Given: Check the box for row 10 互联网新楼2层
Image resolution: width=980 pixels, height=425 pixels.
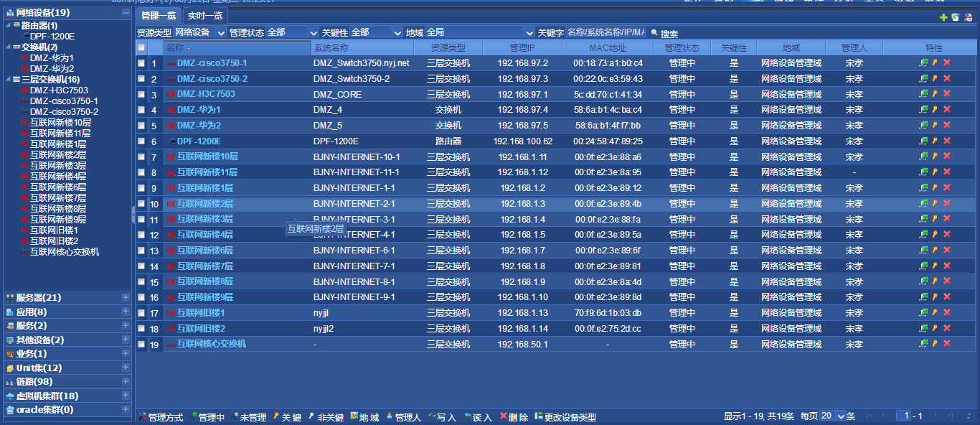Looking at the screenshot, I should click(x=141, y=204).
